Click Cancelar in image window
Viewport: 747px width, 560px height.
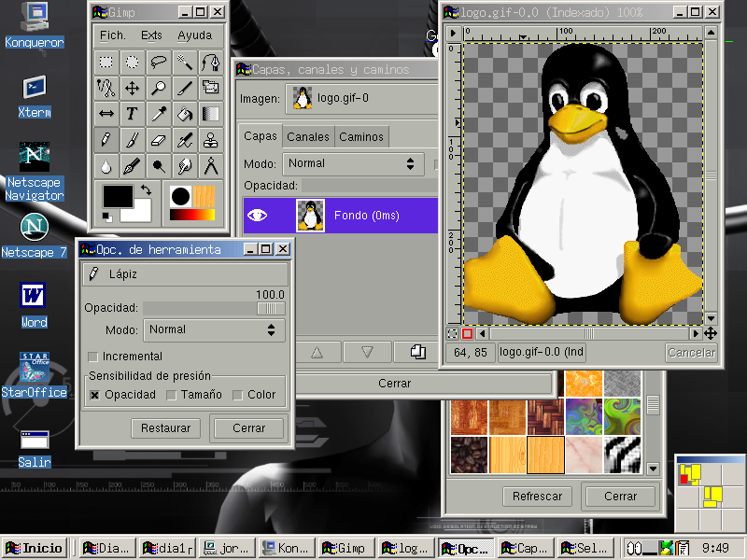tap(692, 353)
